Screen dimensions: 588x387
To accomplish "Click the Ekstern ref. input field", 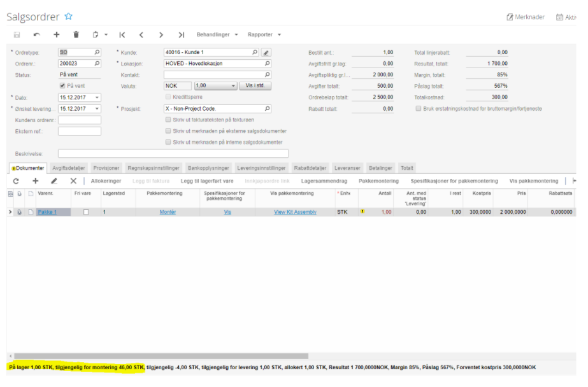I will (x=80, y=131).
